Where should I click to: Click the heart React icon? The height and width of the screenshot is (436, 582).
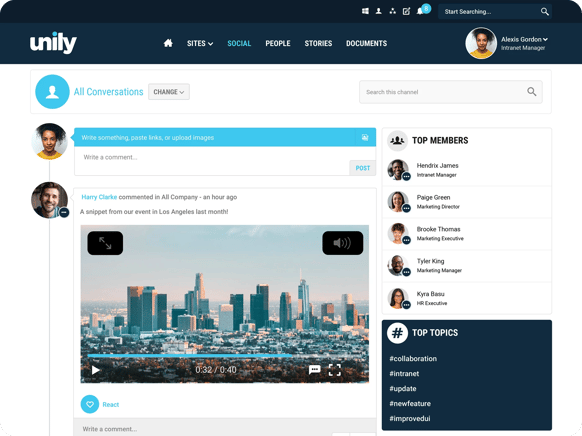(90, 404)
